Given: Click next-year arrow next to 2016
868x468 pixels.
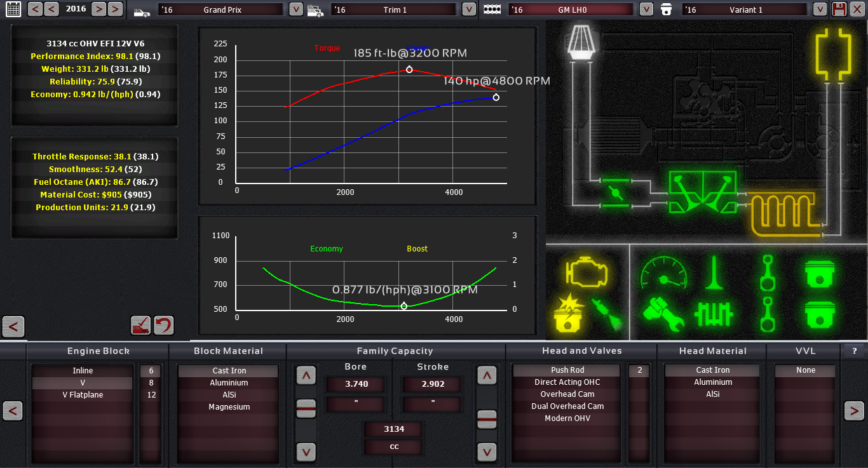Looking at the screenshot, I should pos(98,10).
